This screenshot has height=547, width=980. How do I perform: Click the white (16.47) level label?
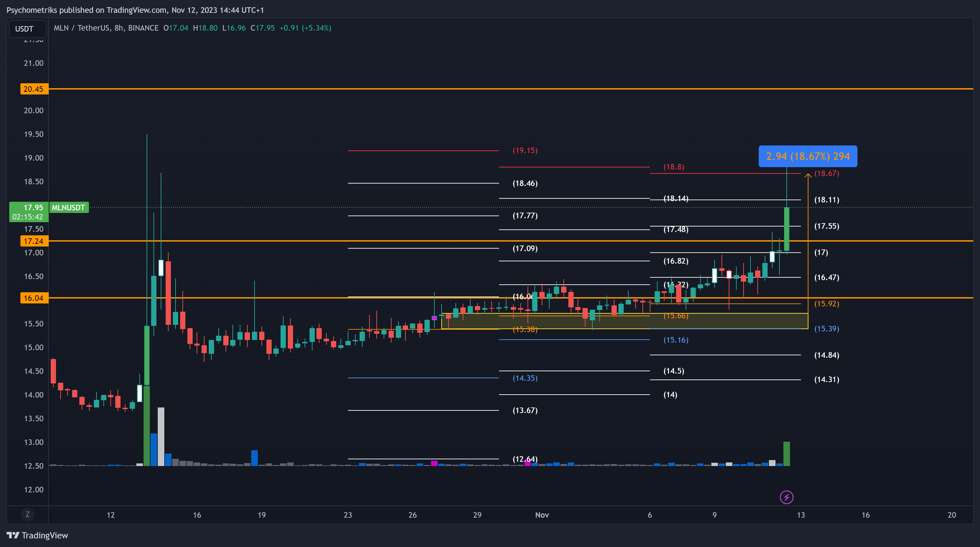point(827,277)
